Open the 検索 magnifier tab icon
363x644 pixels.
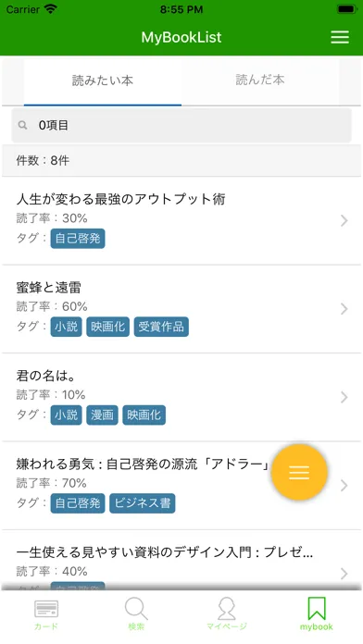136,609
